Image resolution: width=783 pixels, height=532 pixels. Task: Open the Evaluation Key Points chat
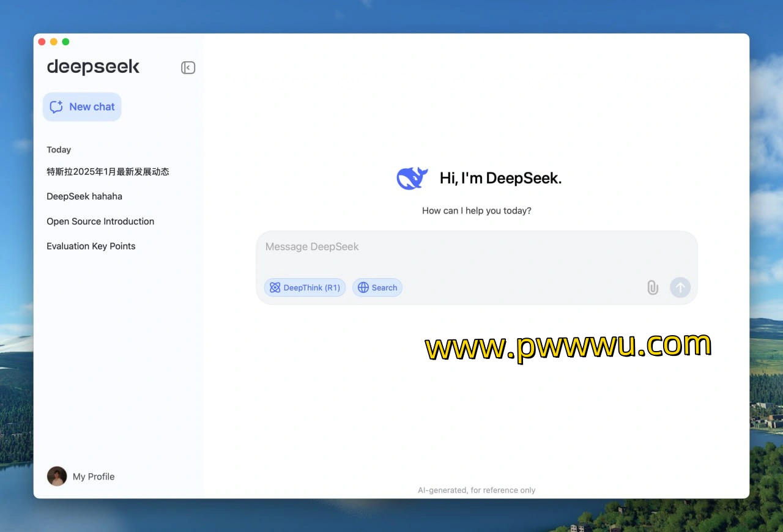(x=91, y=246)
